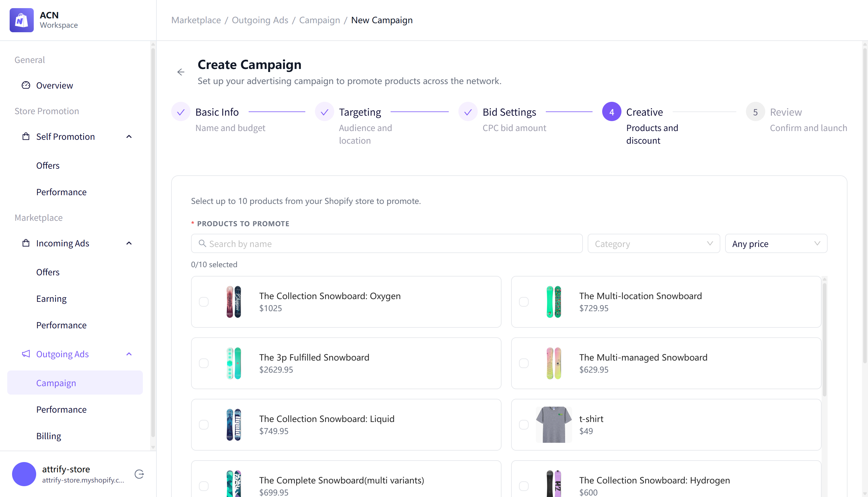Collapse the Incoming Ads section chevron
Viewport: 868px width, 497px height.
tap(129, 243)
